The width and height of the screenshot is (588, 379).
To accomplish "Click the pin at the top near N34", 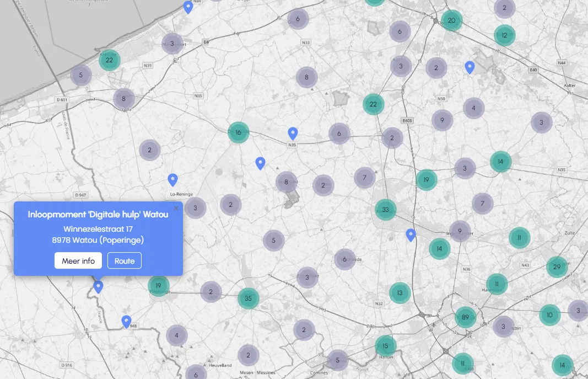I will tap(188, 7).
